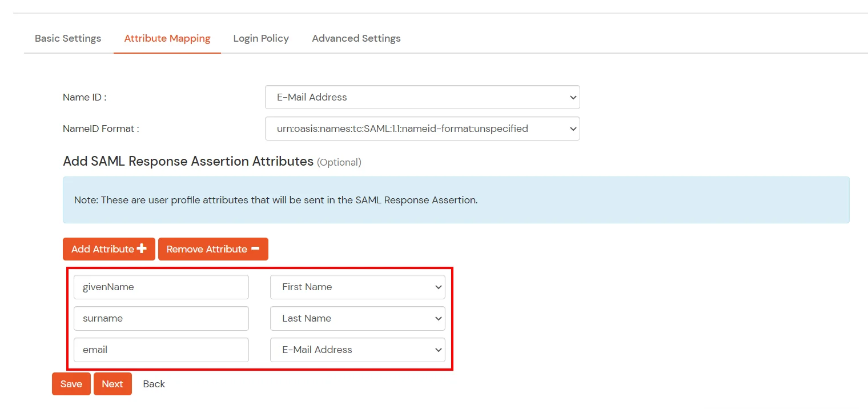Focus the surname attribute field

tap(162, 318)
